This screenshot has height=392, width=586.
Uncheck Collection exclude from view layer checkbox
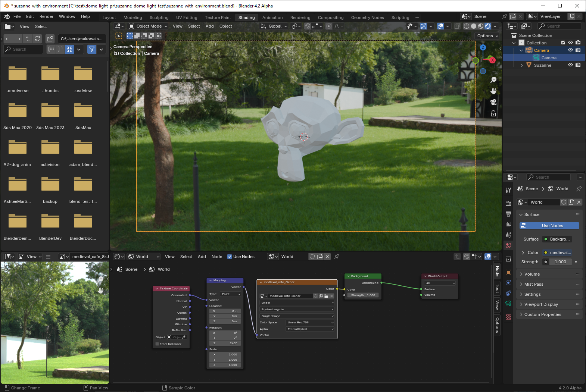tap(563, 43)
